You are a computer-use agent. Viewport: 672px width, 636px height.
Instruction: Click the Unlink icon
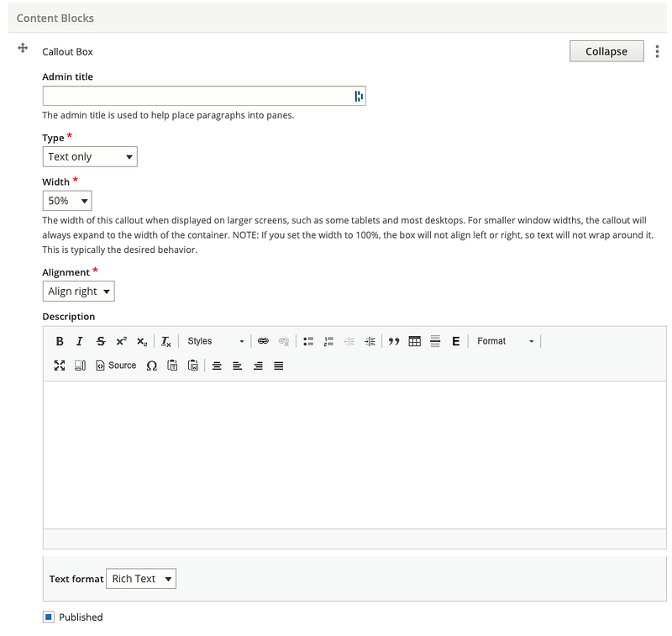[284, 341]
